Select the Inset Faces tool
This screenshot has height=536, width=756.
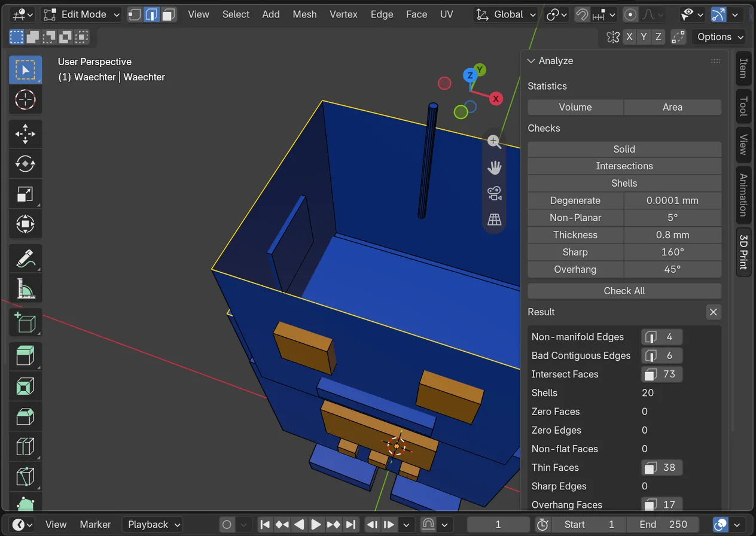tap(25, 387)
